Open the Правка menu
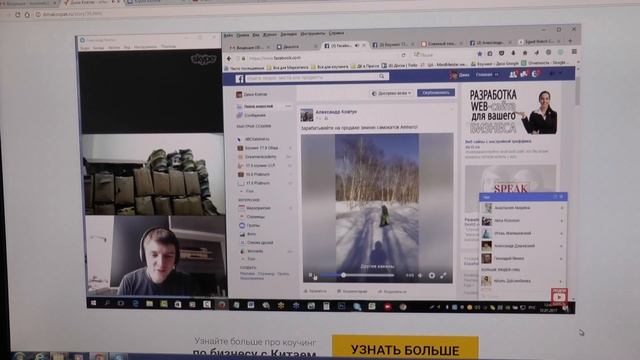This screenshot has width=640, height=360. pyautogui.click(x=242, y=36)
